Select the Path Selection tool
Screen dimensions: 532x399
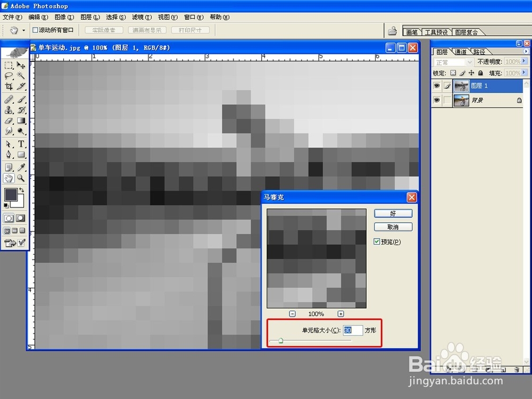click(9, 144)
